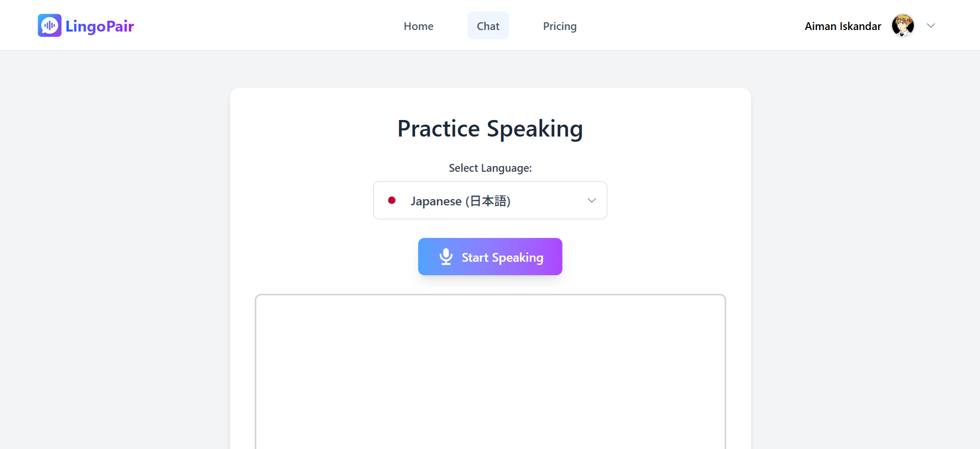
Task: Open the Japanese language dropdown
Action: [490, 200]
